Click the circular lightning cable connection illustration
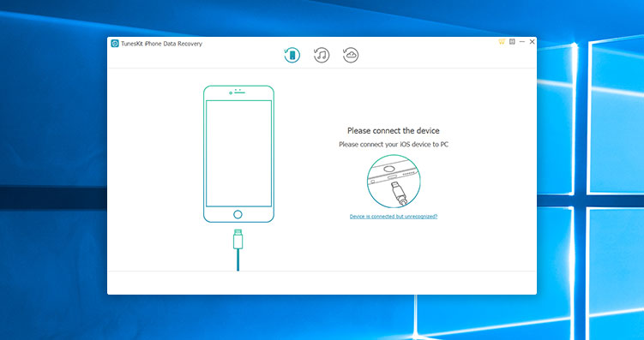644x340 pixels. (394, 182)
